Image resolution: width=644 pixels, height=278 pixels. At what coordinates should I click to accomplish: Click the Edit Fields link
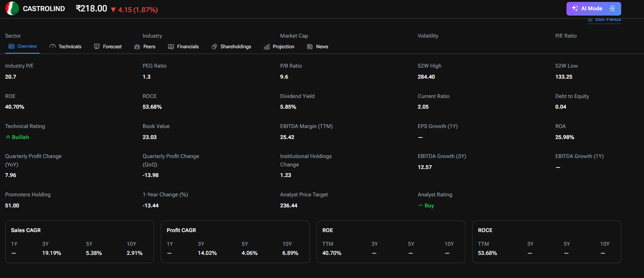click(604, 20)
